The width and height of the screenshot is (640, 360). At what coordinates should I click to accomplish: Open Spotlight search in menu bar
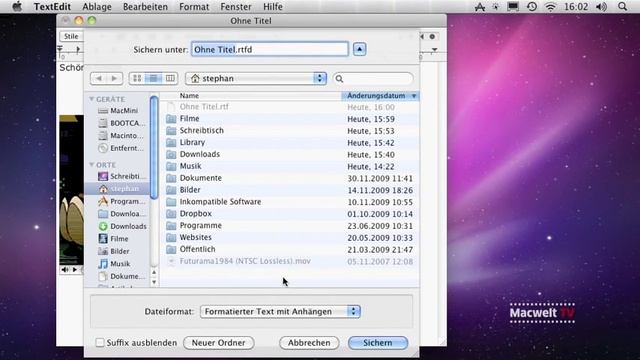click(622, 7)
